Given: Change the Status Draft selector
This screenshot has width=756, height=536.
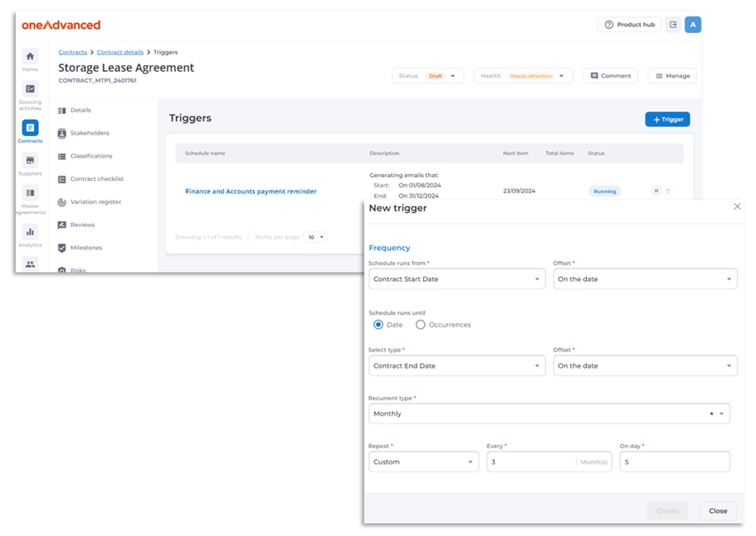Looking at the screenshot, I should [429, 75].
